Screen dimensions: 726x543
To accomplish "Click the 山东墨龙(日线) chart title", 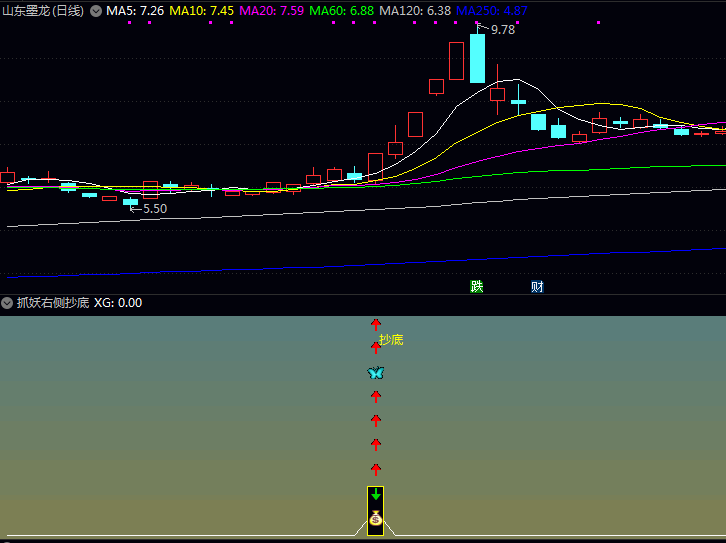I will tap(44, 11).
